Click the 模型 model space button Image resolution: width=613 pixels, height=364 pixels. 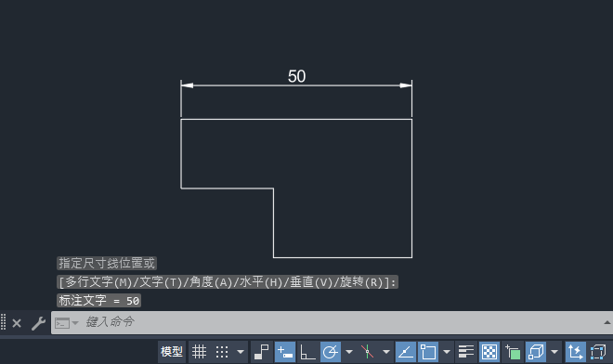click(x=171, y=352)
